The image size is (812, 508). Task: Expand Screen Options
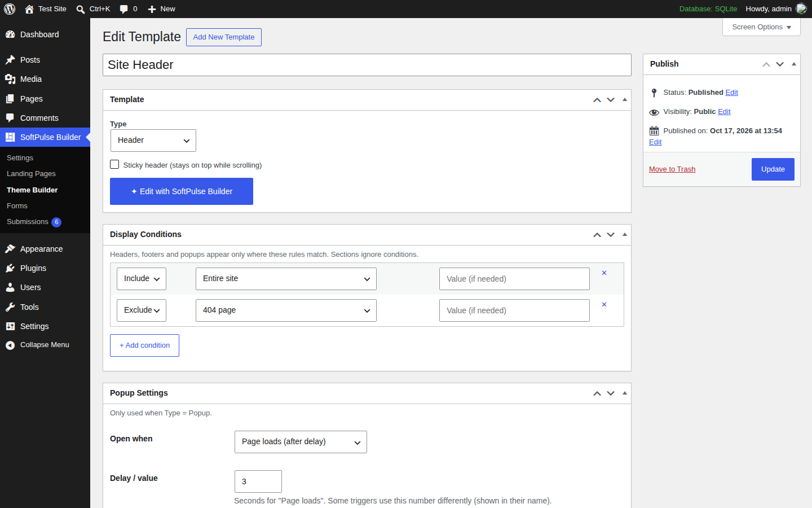(761, 27)
